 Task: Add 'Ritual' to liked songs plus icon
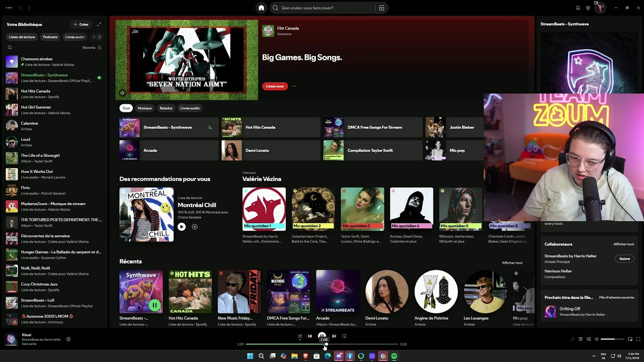(x=68, y=339)
